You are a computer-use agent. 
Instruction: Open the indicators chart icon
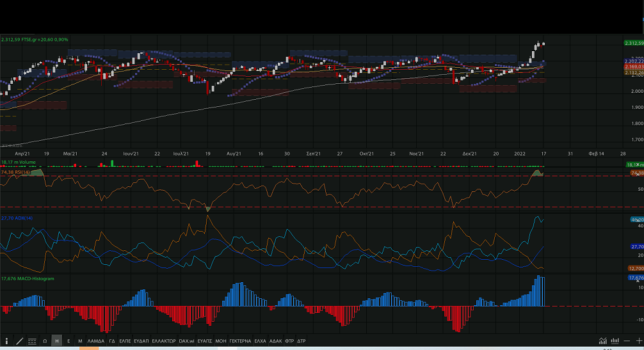[602, 341]
